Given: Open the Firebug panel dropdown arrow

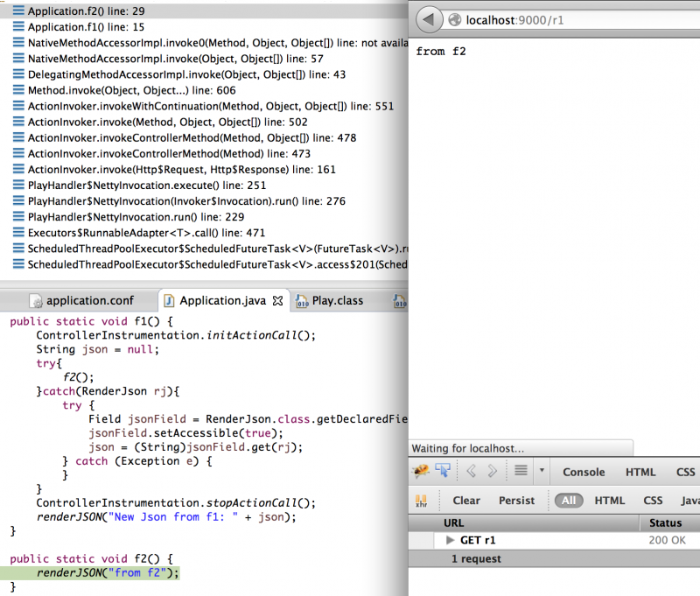Looking at the screenshot, I should (x=542, y=472).
